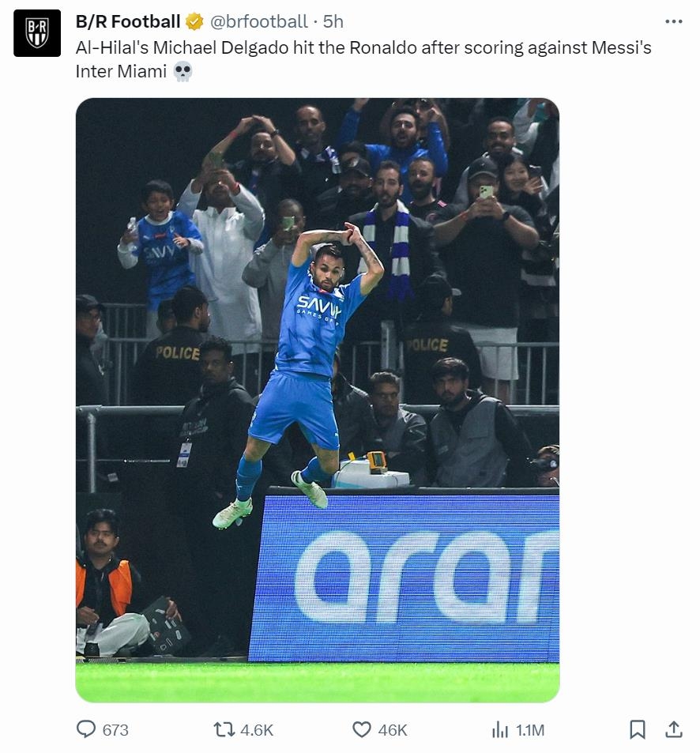Open the three-dot more options menu
The width and height of the screenshot is (700, 753).
pyautogui.click(x=674, y=21)
